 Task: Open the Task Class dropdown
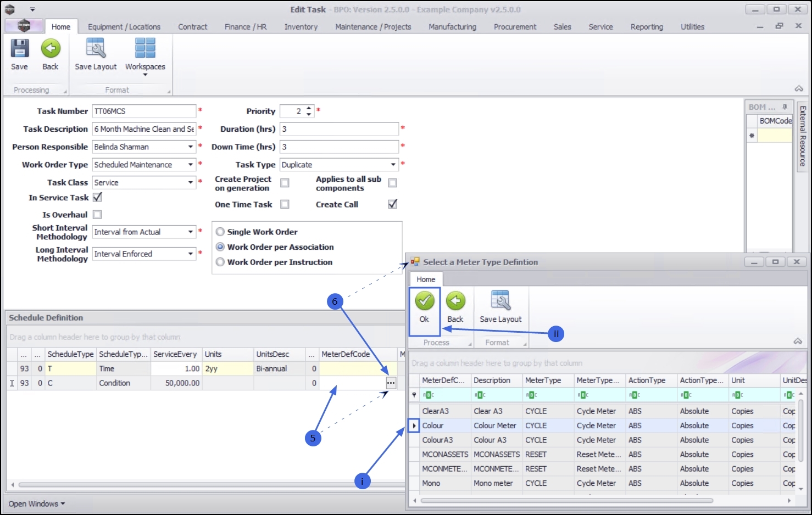pos(191,182)
